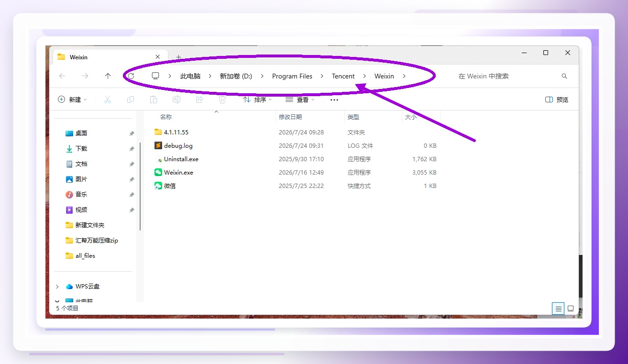Viewport: 628px width, 364px height.
Task: Click the Delete trash icon
Action: pos(222,99)
